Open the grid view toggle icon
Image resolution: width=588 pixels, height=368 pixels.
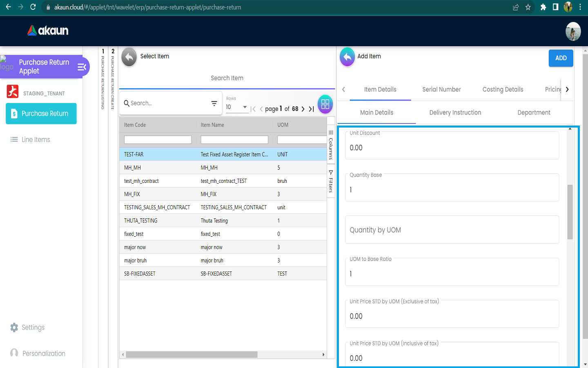pos(325,104)
